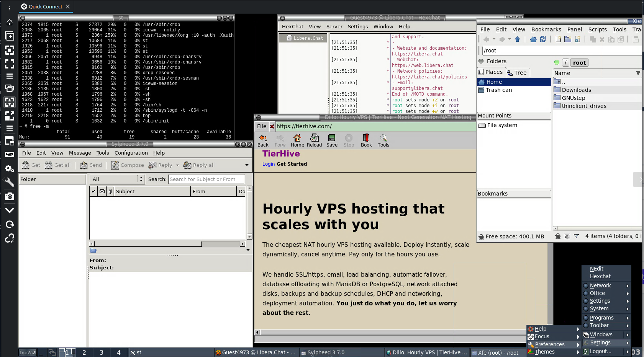
Task: Click the Login link on TierHive page
Action: click(x=268, y=164)
